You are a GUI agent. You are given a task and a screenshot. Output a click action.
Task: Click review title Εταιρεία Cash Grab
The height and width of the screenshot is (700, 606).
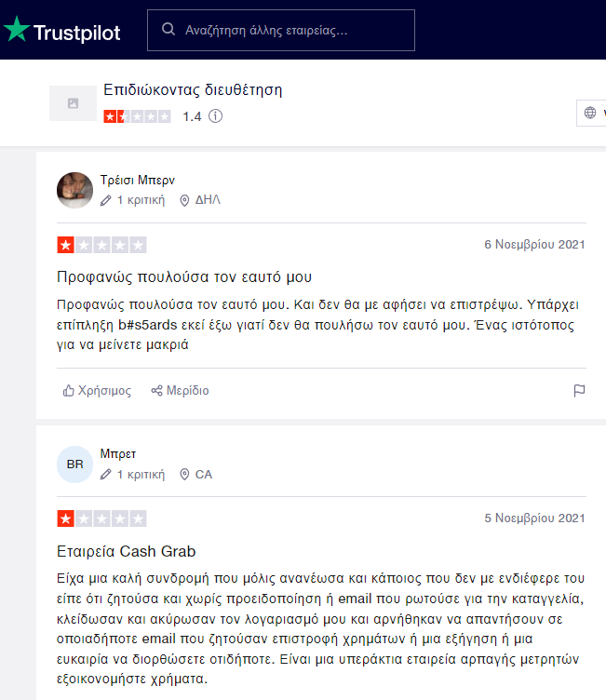click(x=126, y=551)
